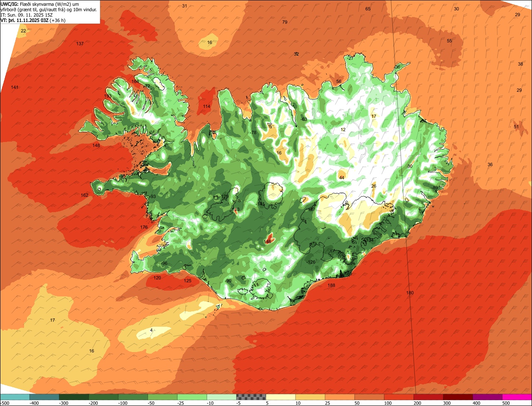Screen dimensions: 532x406
Task: Select the map value 79
Action: [x=285, y=22]
